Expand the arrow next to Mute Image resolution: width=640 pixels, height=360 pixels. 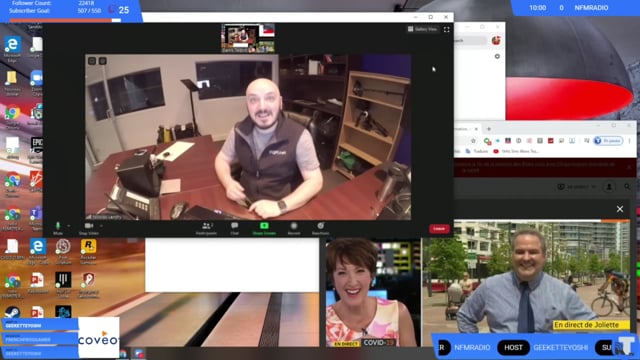pos(69,226)
